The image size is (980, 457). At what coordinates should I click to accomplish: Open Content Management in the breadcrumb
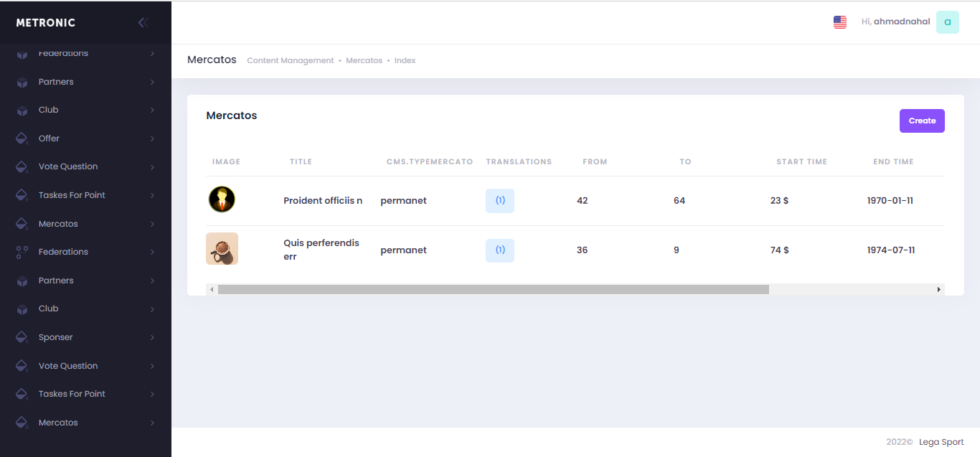point(290,61)
